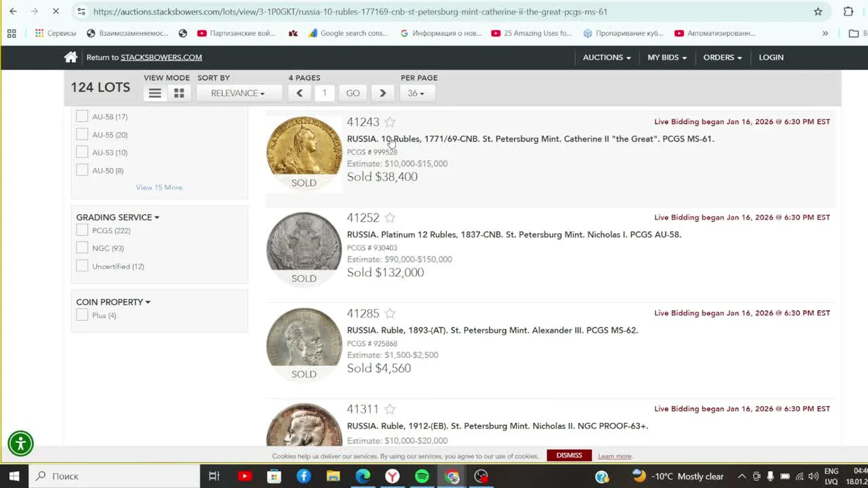Switch to list view mode

(155, 94)
